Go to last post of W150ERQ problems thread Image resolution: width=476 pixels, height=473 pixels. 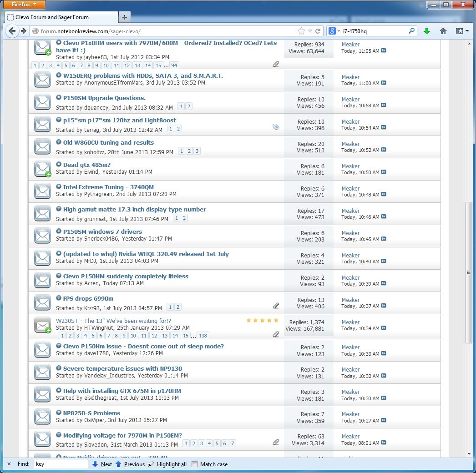pos(384,83)
